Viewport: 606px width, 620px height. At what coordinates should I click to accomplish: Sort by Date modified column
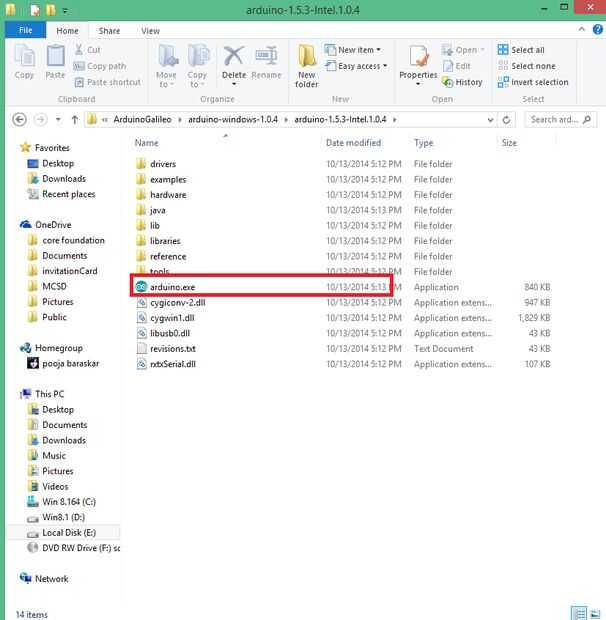[353, 143]
